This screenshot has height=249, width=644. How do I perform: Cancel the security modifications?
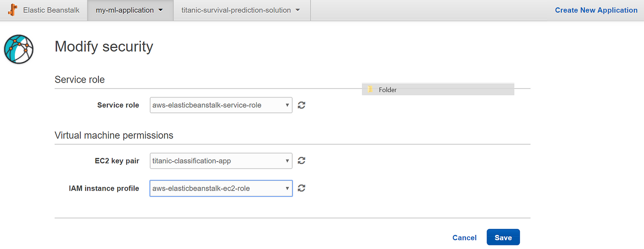pos(464,238)
